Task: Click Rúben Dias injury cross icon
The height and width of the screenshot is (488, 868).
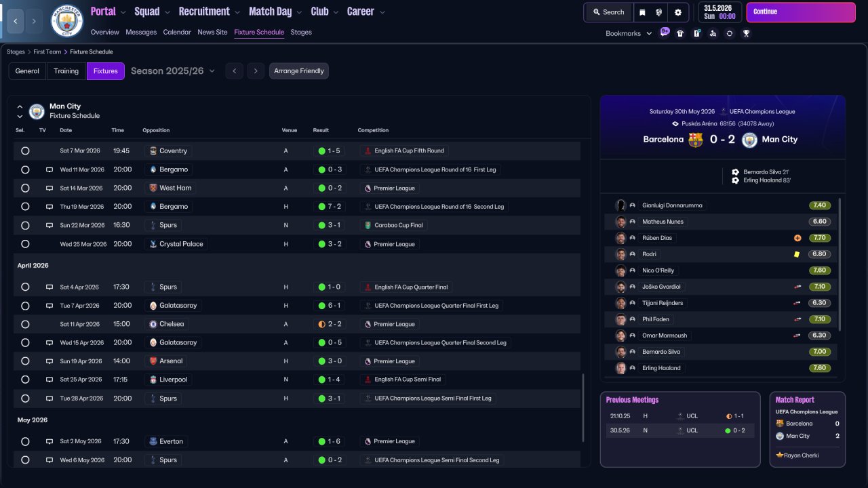Action: (x=797, y=238)
